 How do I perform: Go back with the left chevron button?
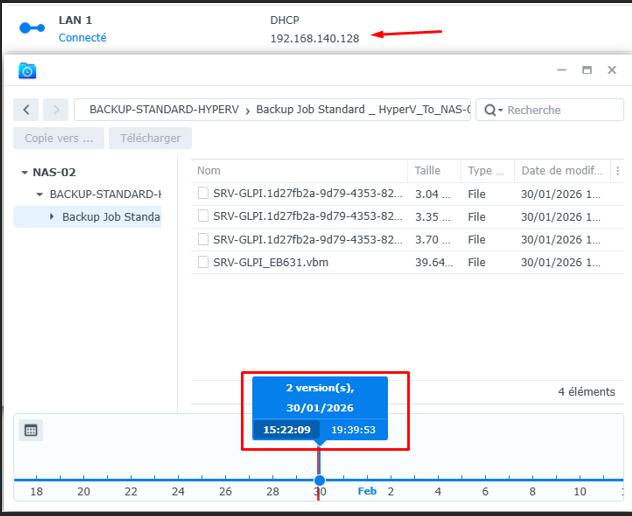(x=26, y=110)
